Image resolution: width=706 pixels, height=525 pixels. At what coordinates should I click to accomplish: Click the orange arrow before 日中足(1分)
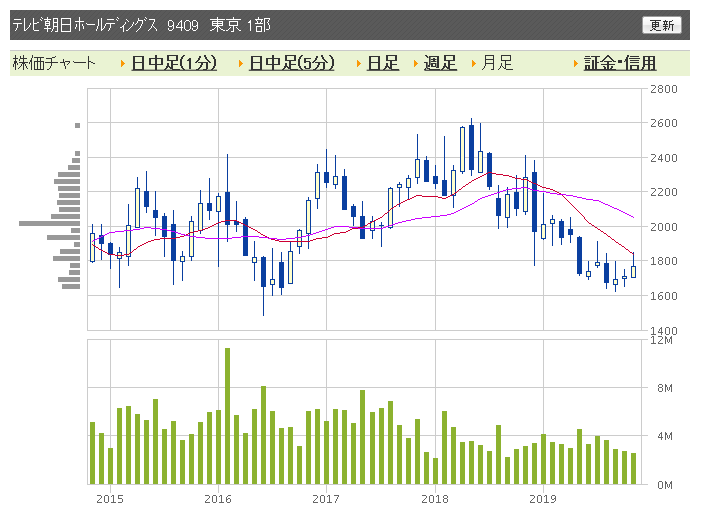(123, 64)
